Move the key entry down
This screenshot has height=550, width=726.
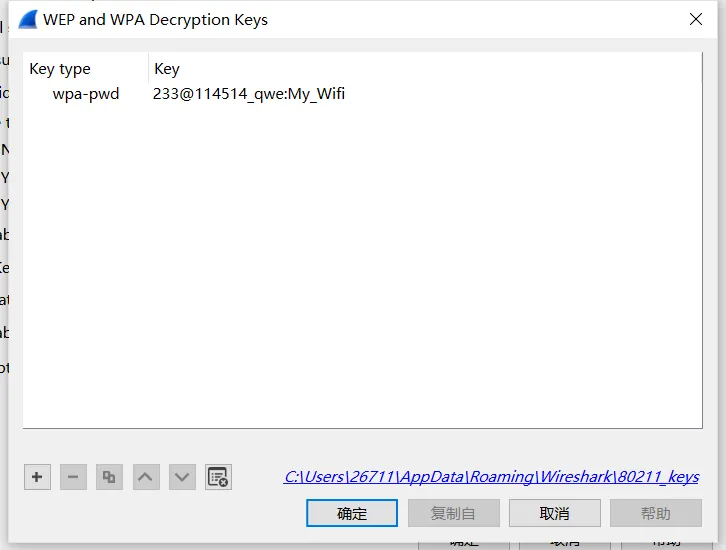[182, 477]
